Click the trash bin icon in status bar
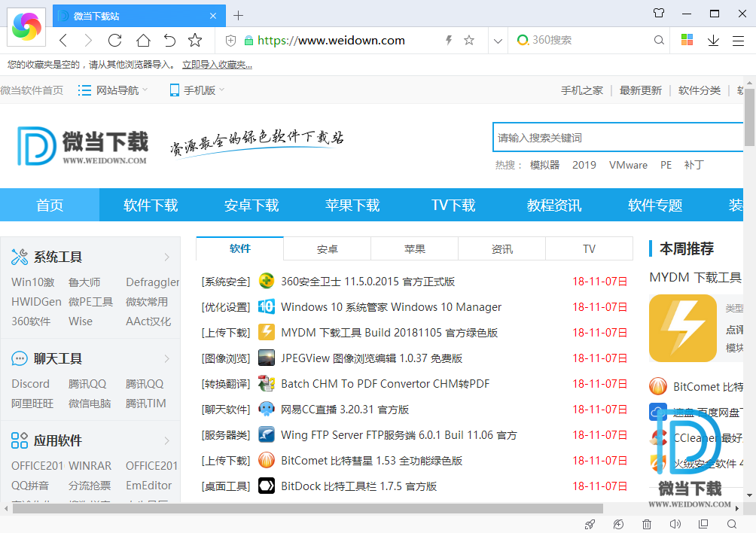The width and height of the screenshot is (756, 533). [647, 524]
